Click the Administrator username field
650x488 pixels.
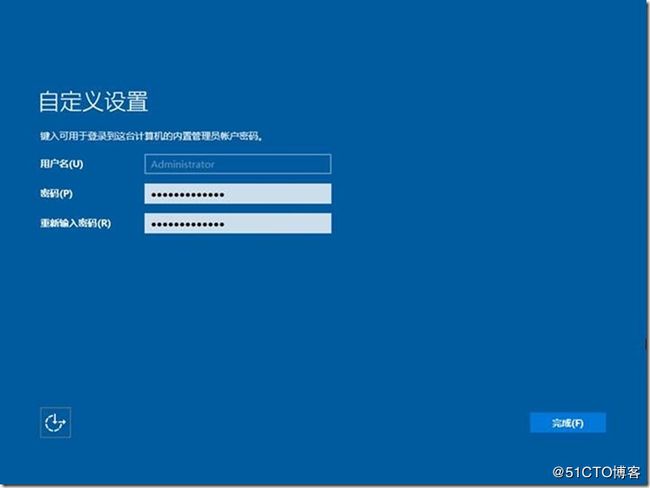click(x=238, y=164)
